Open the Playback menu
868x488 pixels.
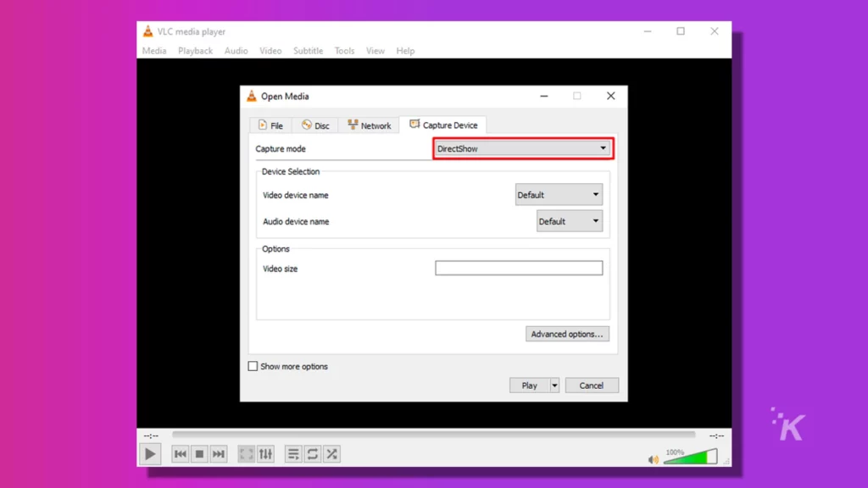pyautogui.click(x=196, y=51)
